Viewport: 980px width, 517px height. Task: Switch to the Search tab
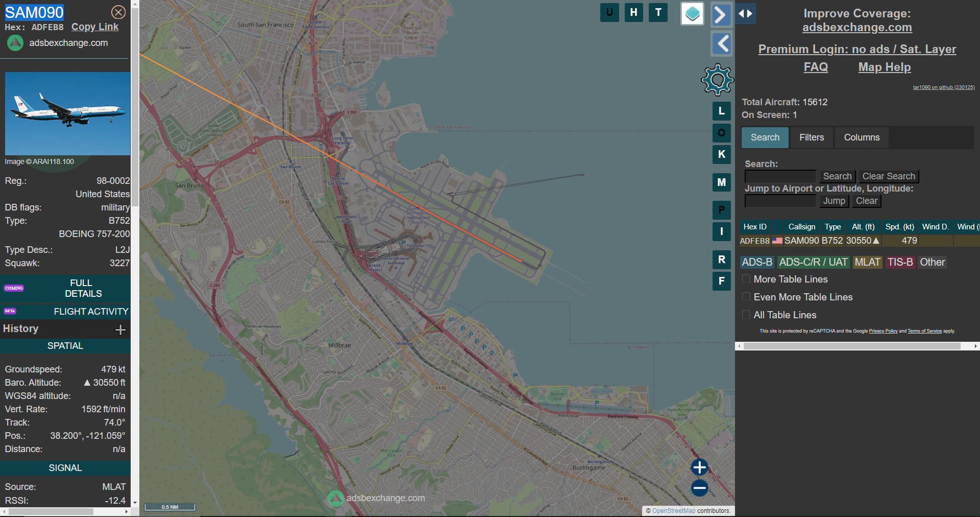coord(765,137)
